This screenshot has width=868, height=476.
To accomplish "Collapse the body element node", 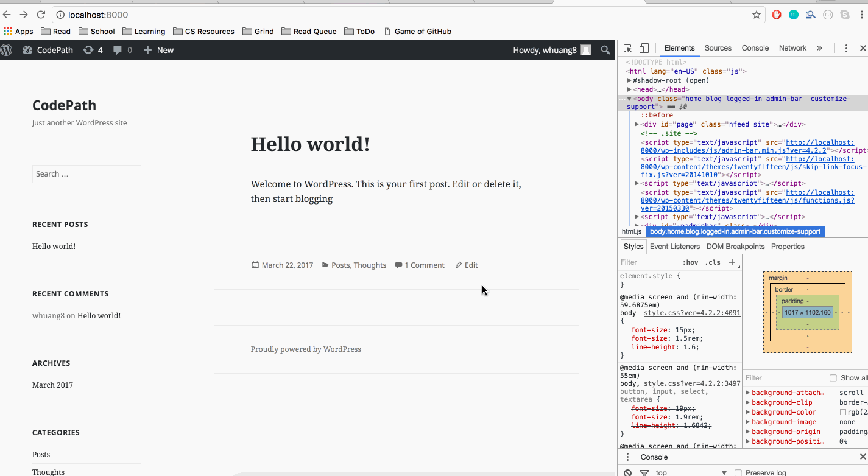I will (630, 99).
